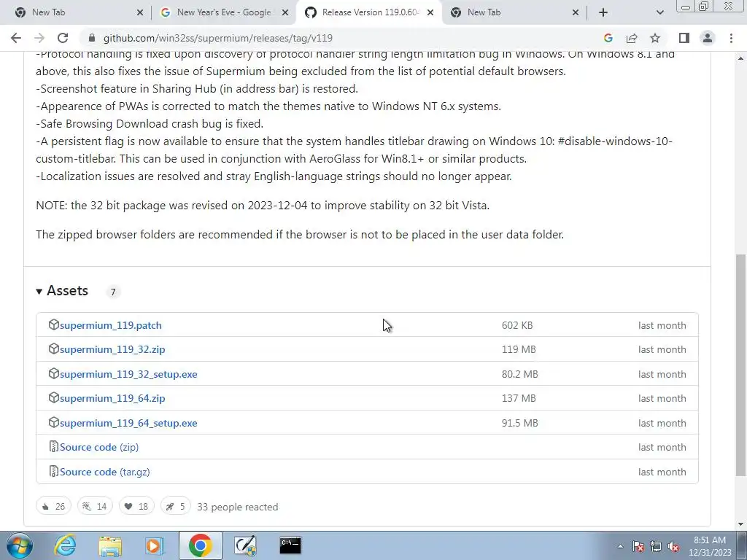Toggle the hooray reaction with 14
The image size is (747, 560).
(x=95, y=506)
